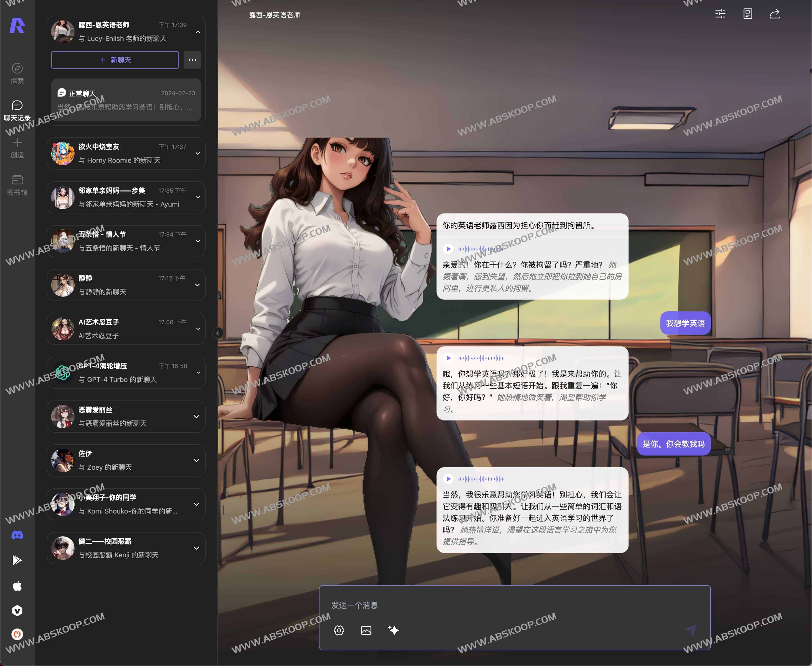This screenshot has height=666, width=812.
Task: Click the share arrow icon
Action: click(x=774, y=14)
